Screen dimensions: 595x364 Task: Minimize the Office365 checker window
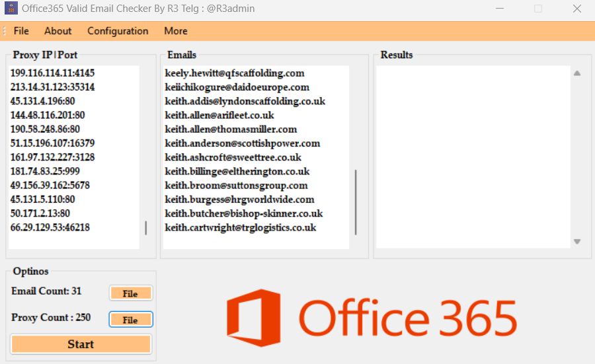(500, 9)
